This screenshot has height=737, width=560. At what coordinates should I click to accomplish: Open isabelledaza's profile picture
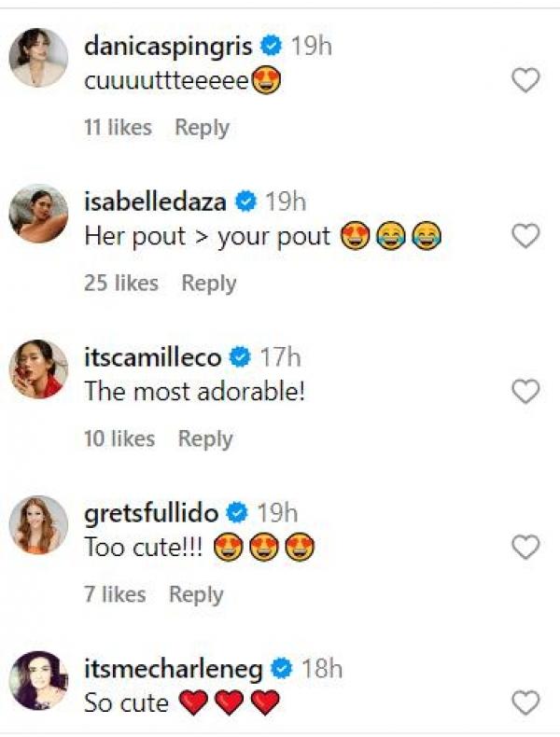pos(38,214)
